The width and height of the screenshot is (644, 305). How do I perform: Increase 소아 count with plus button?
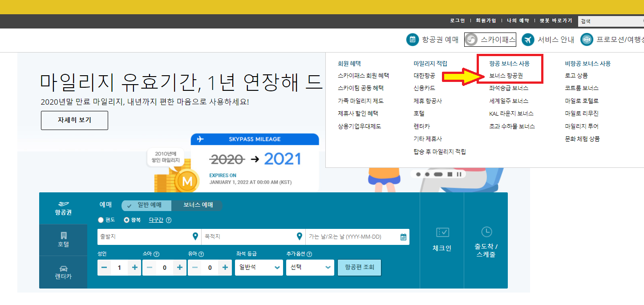[x=180, y=268]
